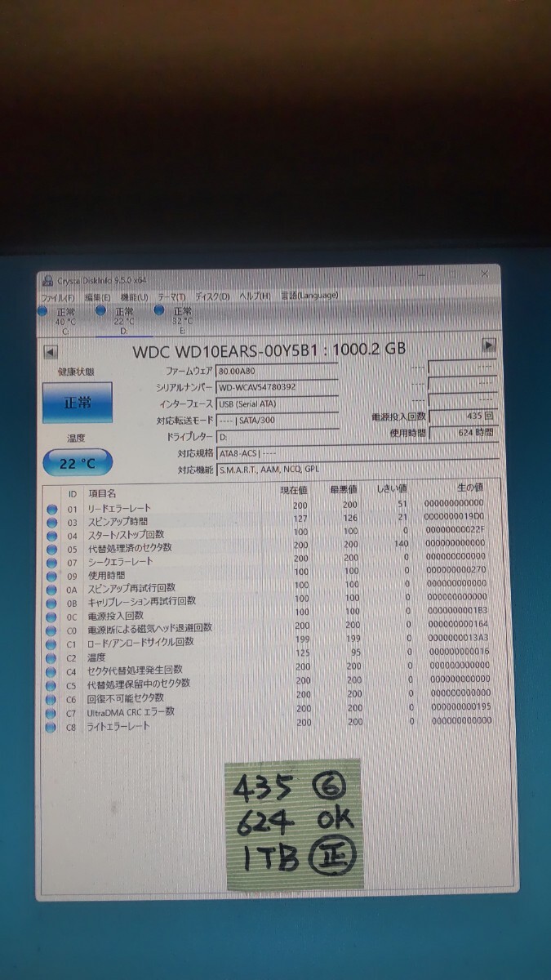Viewport: 551px width, 980px height.
Task: Click status circle for 01 リードエラーレート
Action: point(52,510)
